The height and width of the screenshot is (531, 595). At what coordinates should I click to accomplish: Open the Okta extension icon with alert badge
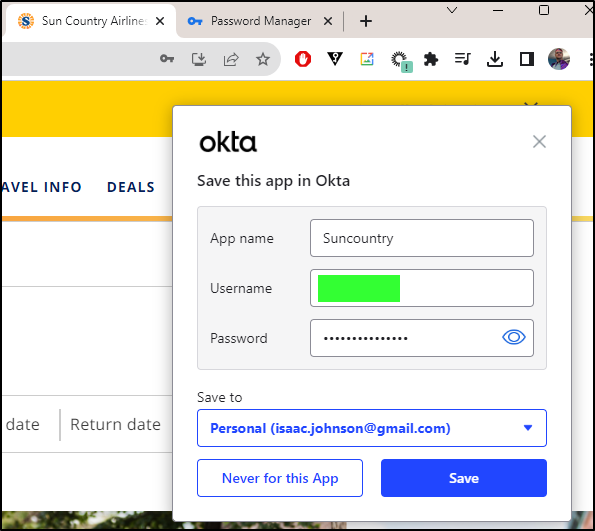point(401,61)
